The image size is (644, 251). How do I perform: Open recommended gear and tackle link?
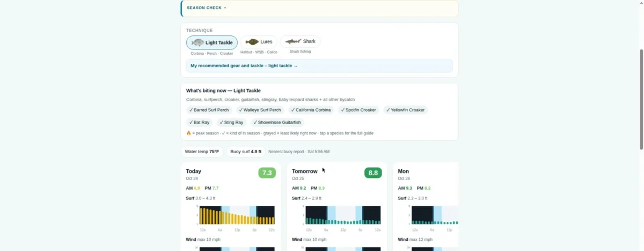(244, 66)
